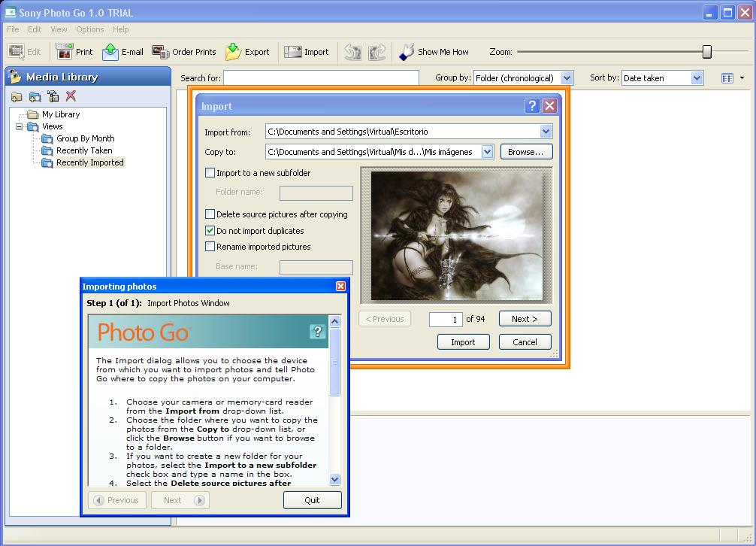The image size is (756, 546).
Task: Click the tutorial scroll down arrow
Action: [x=334, y=479]
